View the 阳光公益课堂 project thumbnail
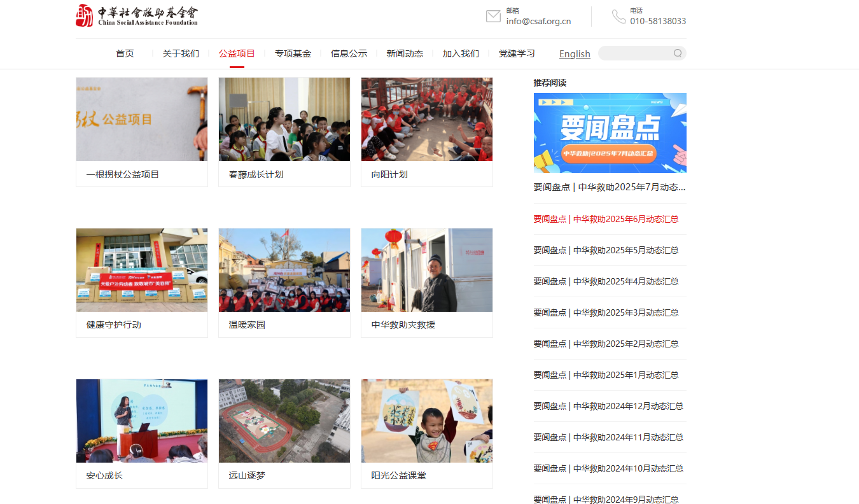The height and width of the screenshot is (504, 859). pos(427,421)
